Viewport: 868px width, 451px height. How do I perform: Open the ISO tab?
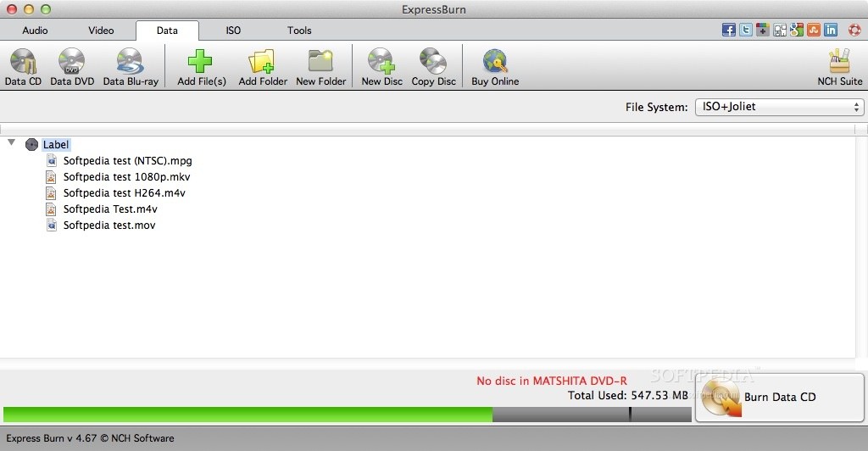(233, 31)
